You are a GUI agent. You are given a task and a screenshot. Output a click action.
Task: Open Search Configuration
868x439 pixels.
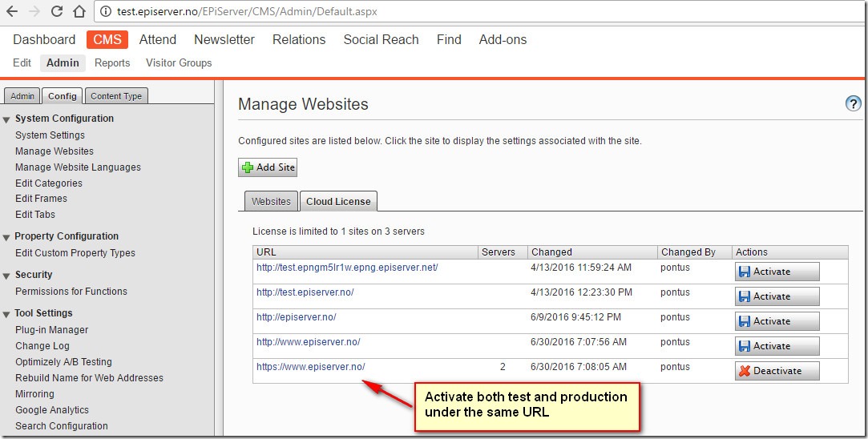pos(62,426)
